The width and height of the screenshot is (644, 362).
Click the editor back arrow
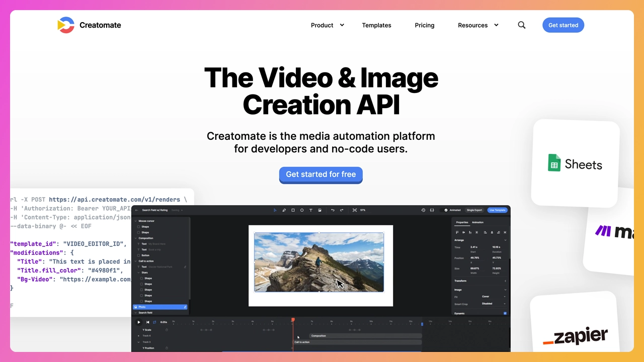click(x=136, y=210)
